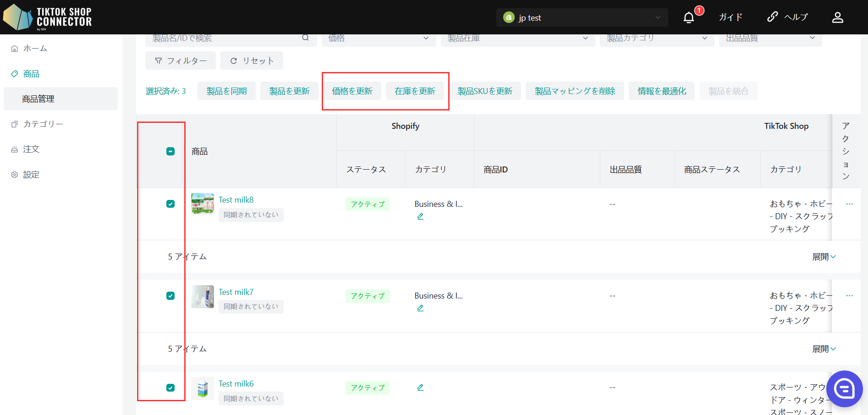Image resolution: width=868 pixels, height=415 pixels.
Task: Click the 選択済み: 3 selection count text
Action: [x=166, y=91]
